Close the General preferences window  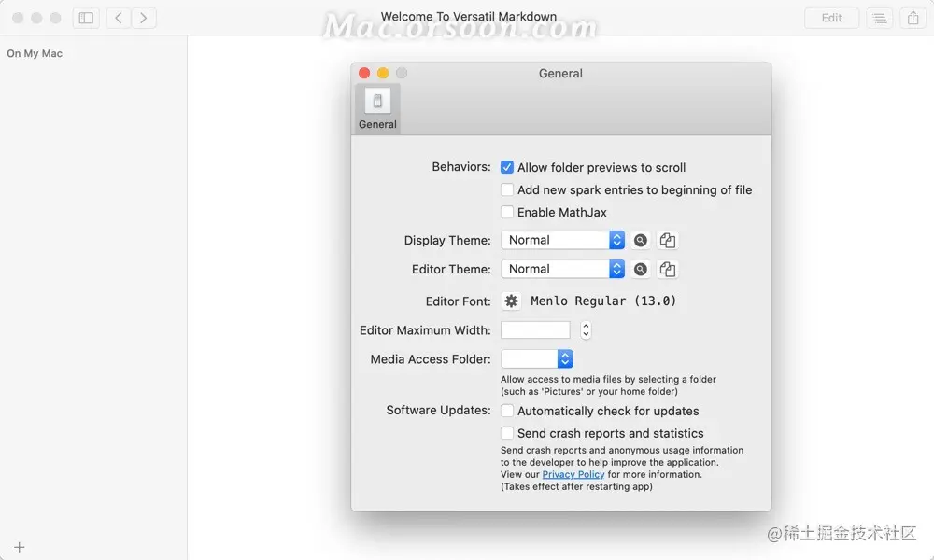click(364, 73)
